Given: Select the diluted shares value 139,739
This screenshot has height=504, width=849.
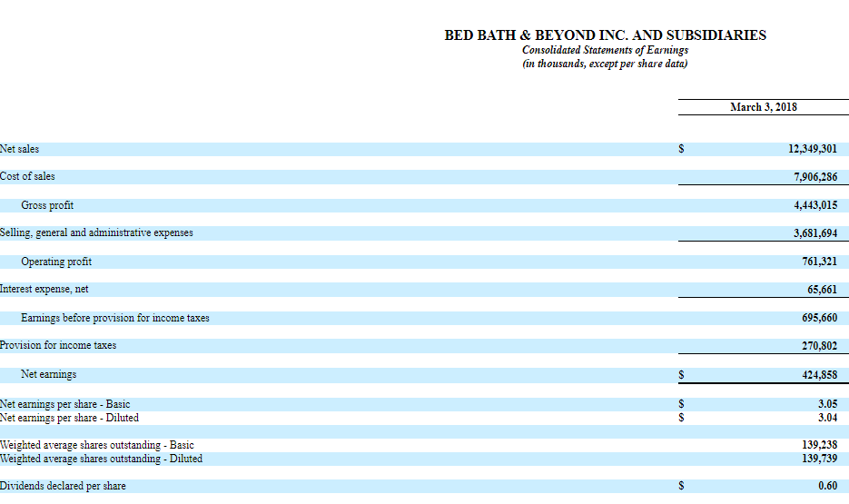Looking at the screenshot, I should 819,459.
